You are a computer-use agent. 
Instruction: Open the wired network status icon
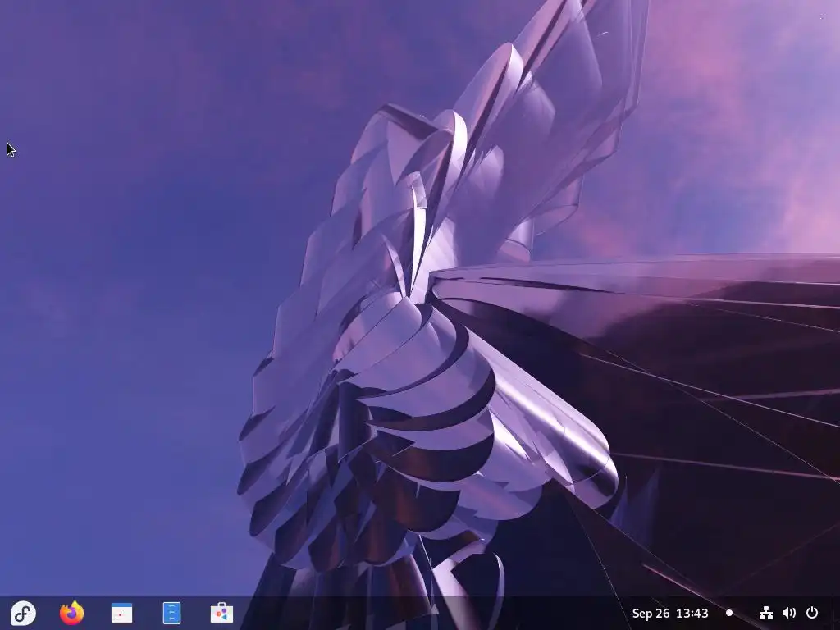pos(765,613)
